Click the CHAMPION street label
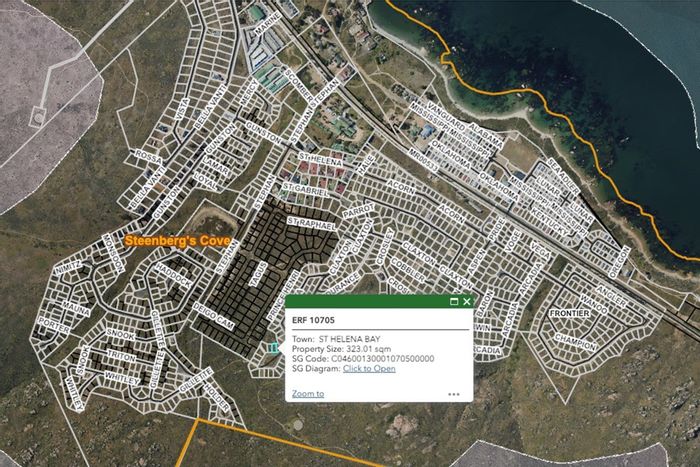 575,342
